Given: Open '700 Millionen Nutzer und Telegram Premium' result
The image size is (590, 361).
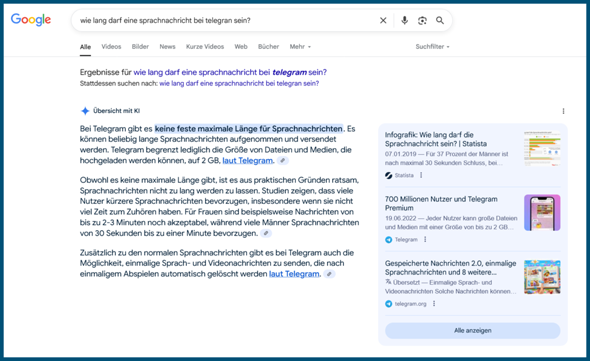Looking at the screenshot, I should click(x=441, y=203).
